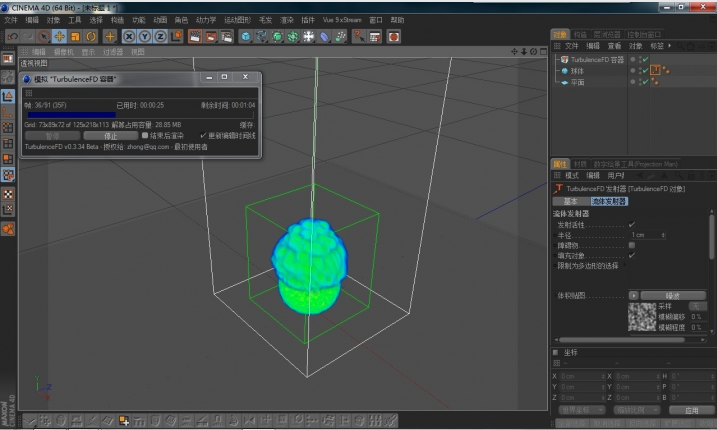The width and height of the screenshot is (717, 430).
Task: Activate the Move tool icon
Action: [59, 37]
